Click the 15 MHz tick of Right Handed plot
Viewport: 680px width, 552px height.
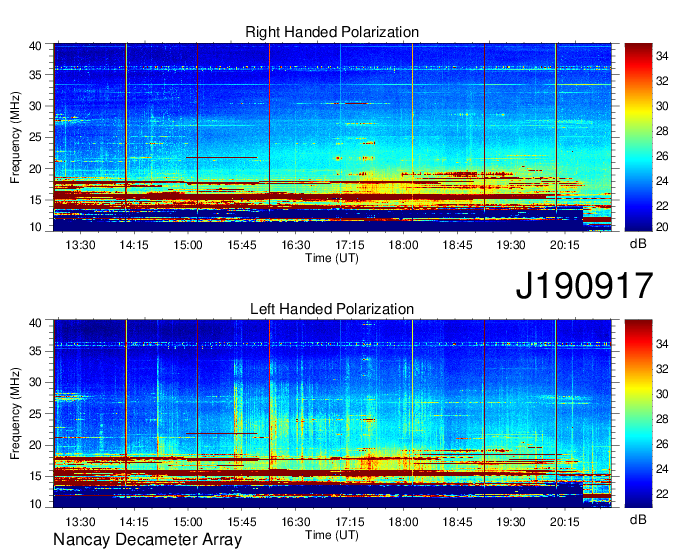click(x=36, y=200)
